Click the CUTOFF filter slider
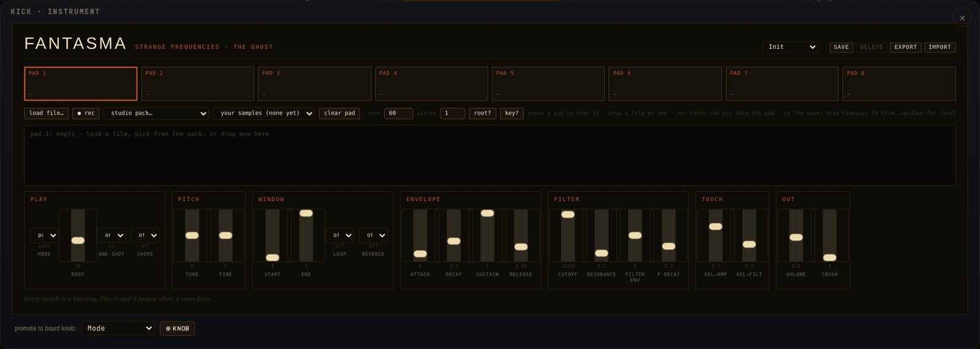 tap(568, 236)
